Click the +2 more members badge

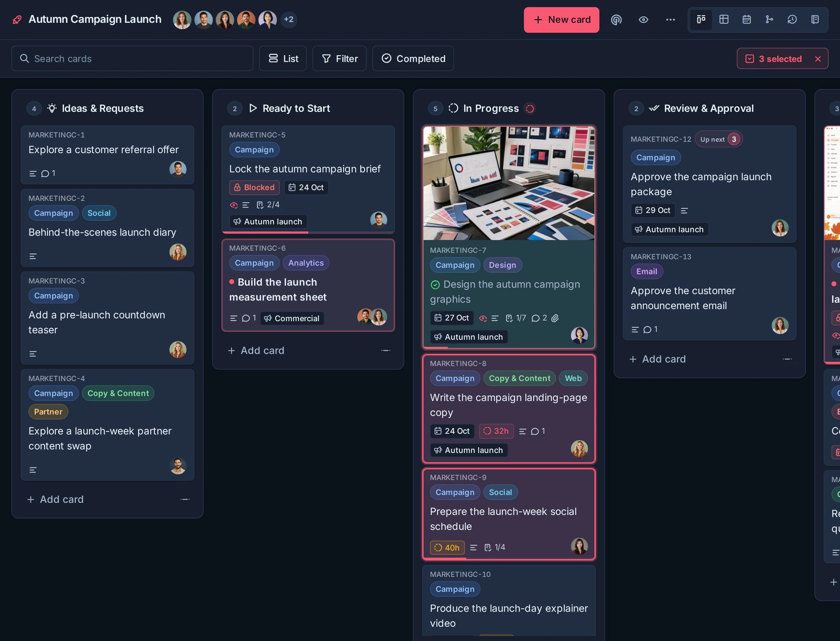coord(289,20)
